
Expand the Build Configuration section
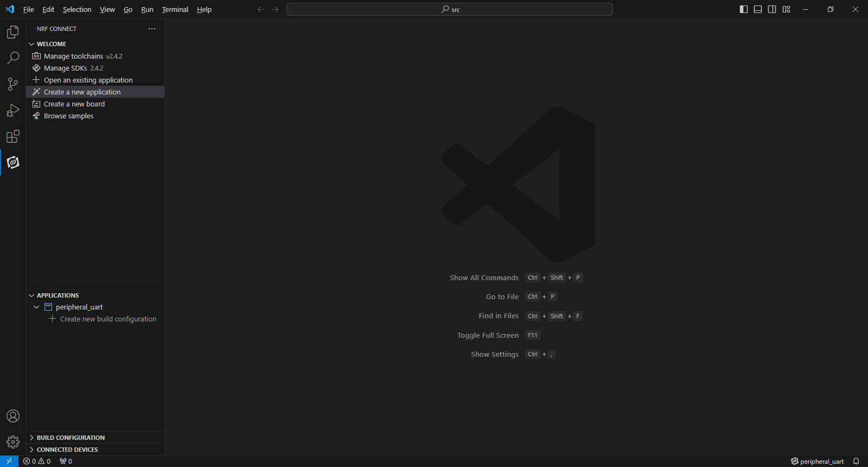point(71,438)
